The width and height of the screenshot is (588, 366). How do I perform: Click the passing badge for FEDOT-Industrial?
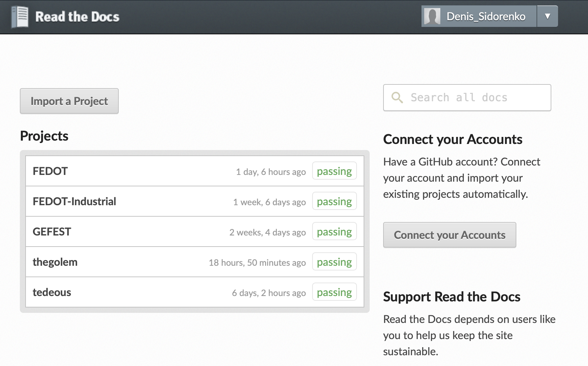point(334,201)
